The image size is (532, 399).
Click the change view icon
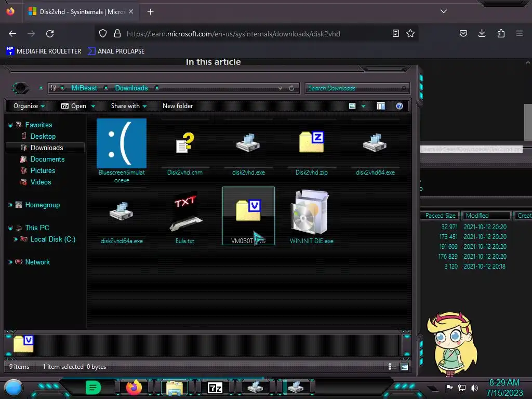[352, 106]
